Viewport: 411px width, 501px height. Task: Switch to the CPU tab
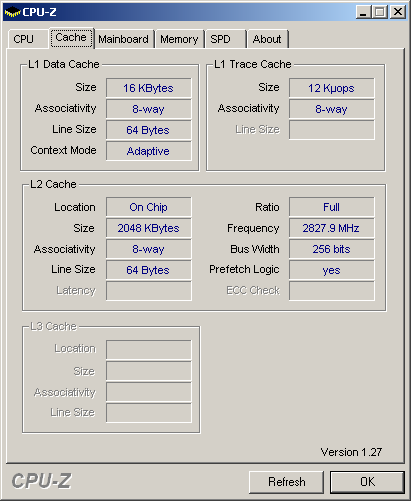pos(28,39)
